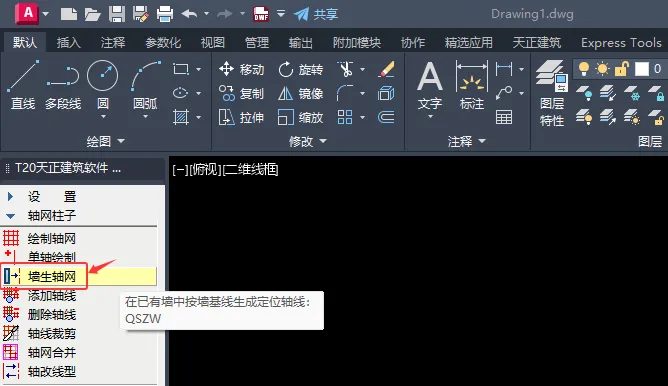Toggle layer on/off lightbulb icon
Image resolution: width=668 pixels, height=386 pixels.
coord(584,69)
